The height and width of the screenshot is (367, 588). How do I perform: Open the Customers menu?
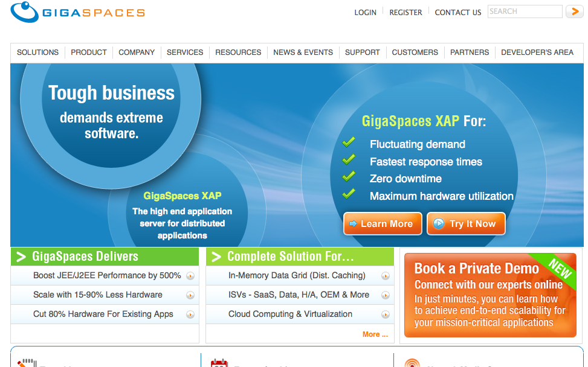coord(415,53)
